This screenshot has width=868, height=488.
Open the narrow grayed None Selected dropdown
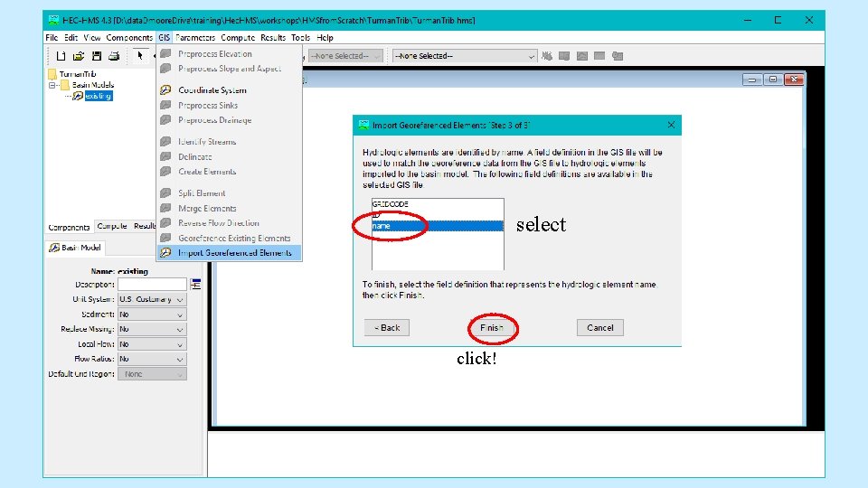345,56
